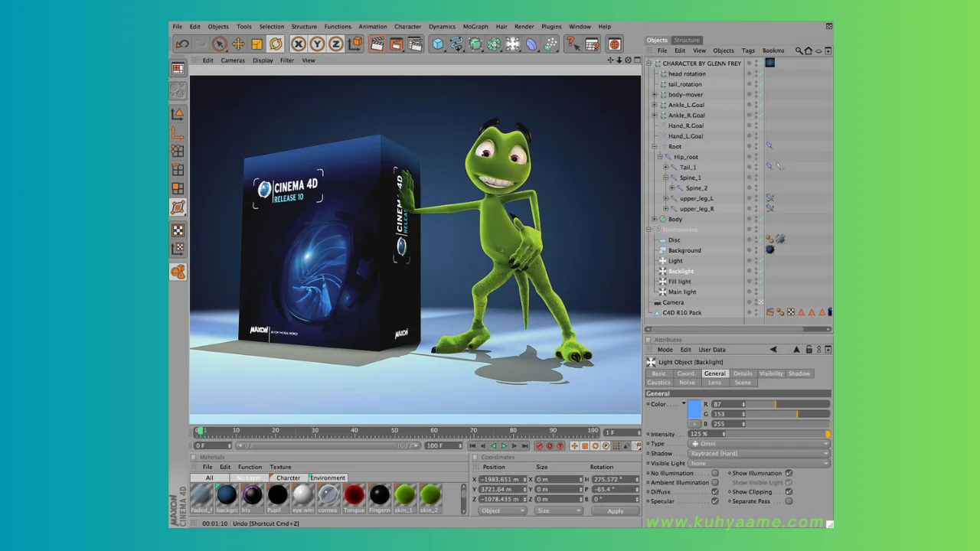Viewport: 980px width, 551px height.
Task: Adjust the G color slider
Action: pyautogui.click(x=788, y=414)
